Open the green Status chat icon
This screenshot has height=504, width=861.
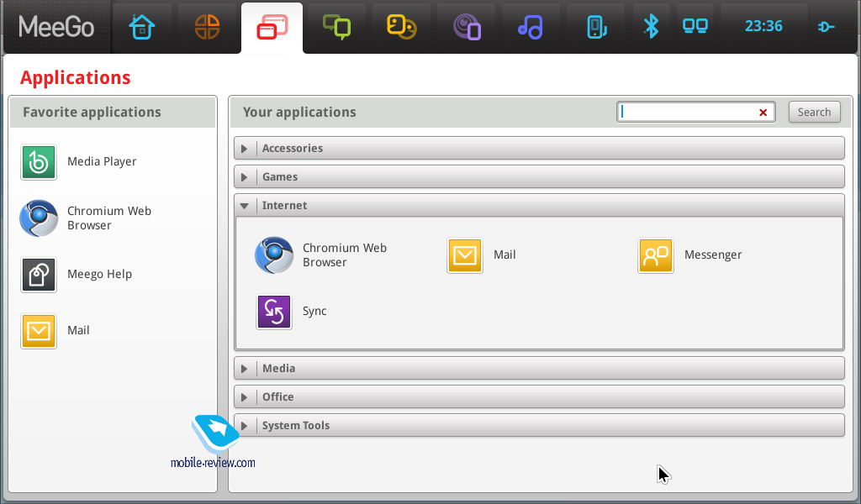pos(336,27)
